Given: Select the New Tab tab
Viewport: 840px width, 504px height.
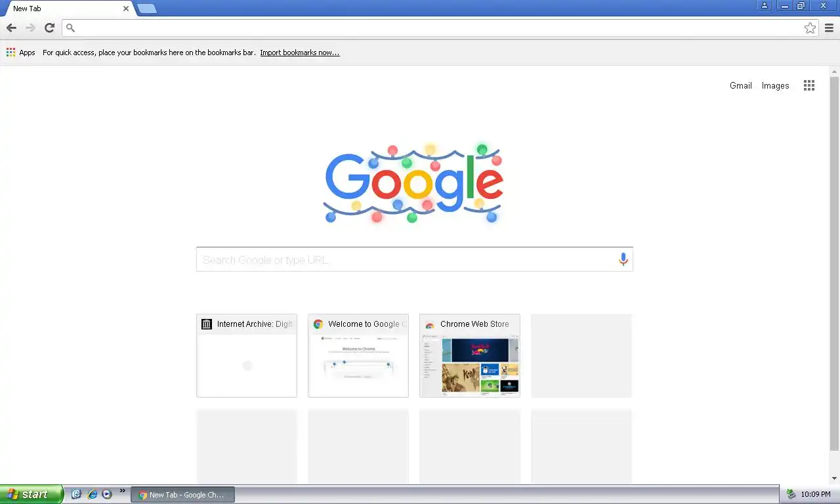Looking at the screenshot, I should [68, 9].
